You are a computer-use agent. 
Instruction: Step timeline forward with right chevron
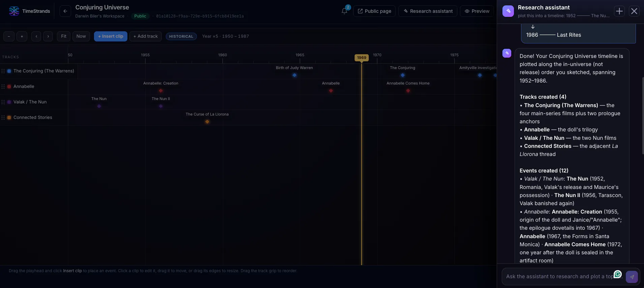48,36
